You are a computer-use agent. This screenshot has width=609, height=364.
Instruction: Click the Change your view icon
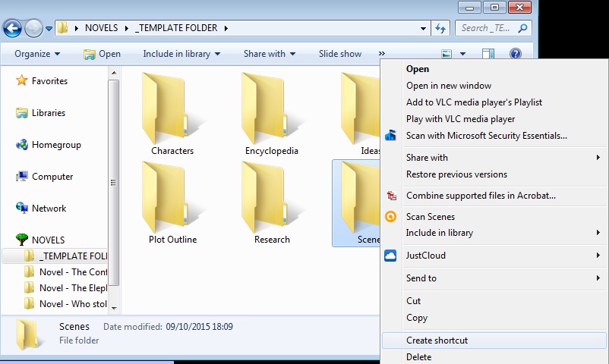tap(446, 54)
